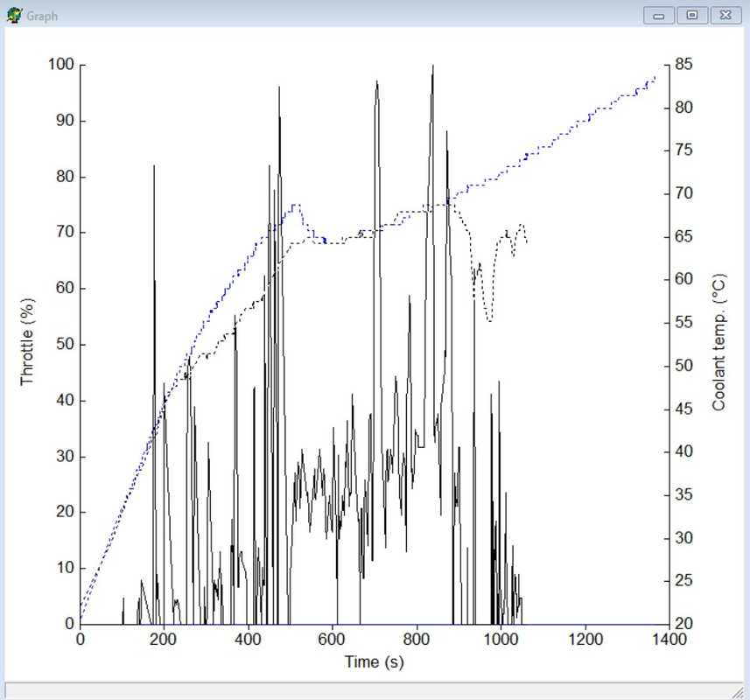The height and width of the screenshot is (700, 750).
Task: Click the 800 tick on the Time axis
Action: [x=417, y=640]
